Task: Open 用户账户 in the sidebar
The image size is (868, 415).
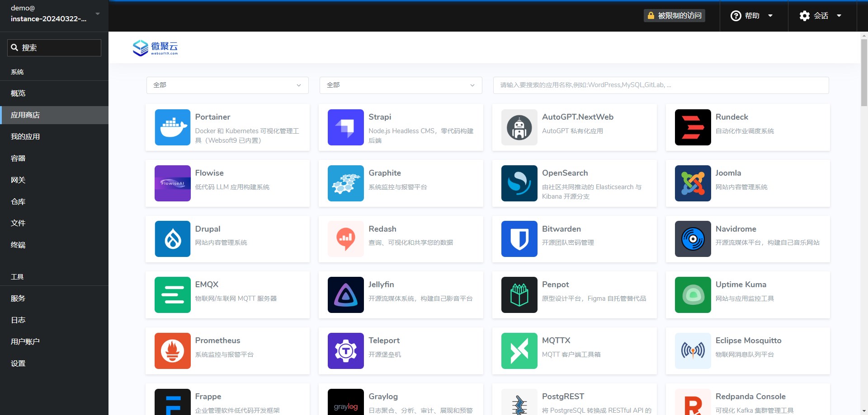Action: click(x=54, y=342)
